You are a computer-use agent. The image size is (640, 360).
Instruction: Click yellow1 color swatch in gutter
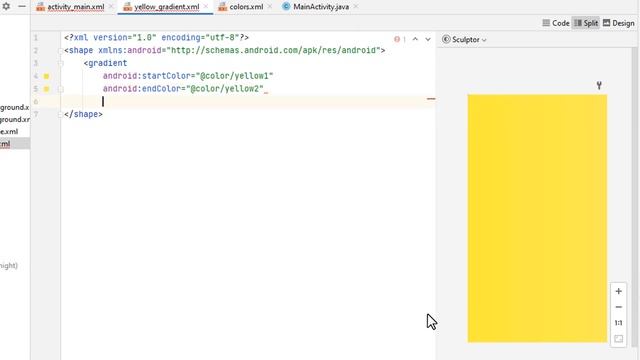47,76
